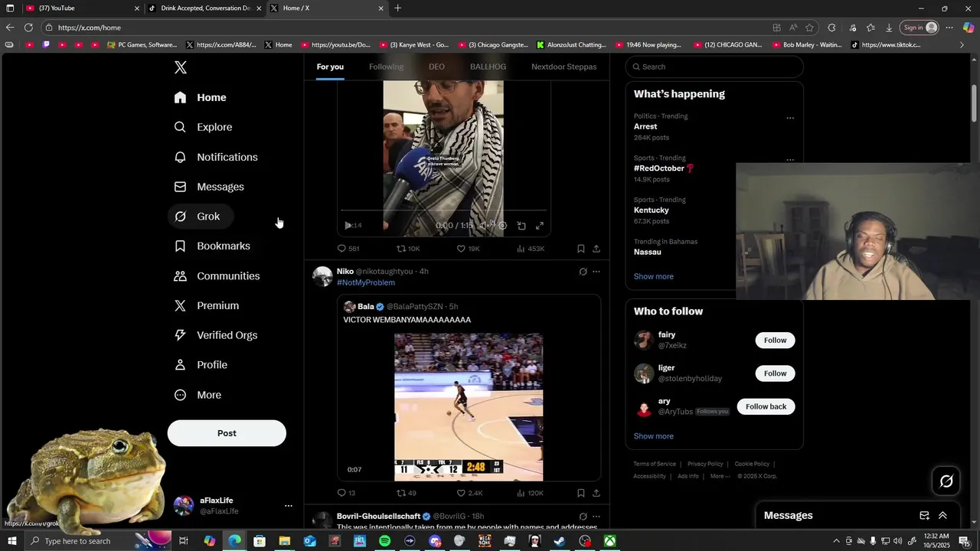Switch to For you tab

[330, 67]
